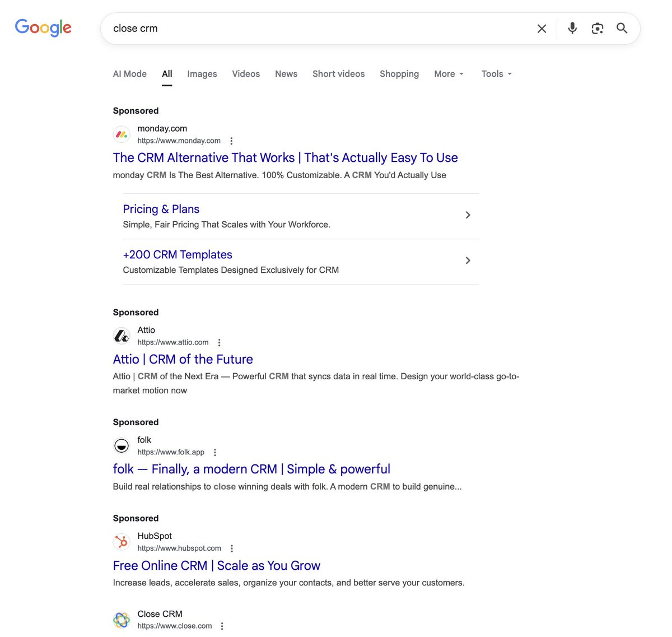Click the 'monday.com' site name text
Viewport: 672px width, 637px height.
click(x=162, y=128)
